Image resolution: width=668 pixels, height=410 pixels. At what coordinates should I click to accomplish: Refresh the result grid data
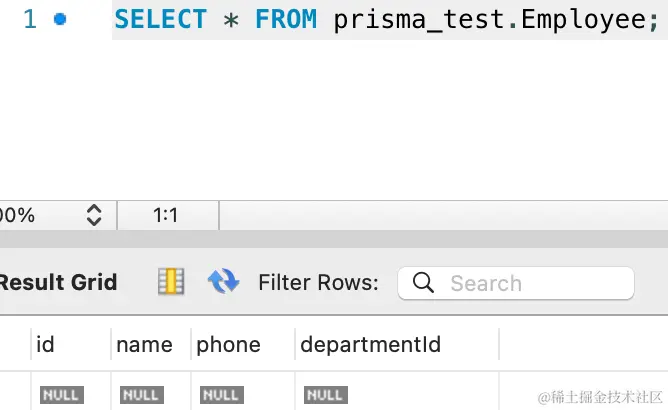[223, 281]
